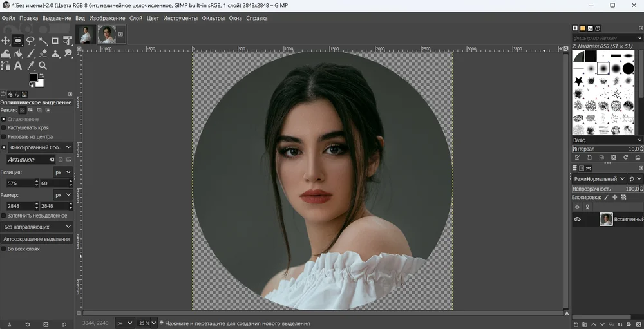Open the Document History tab icon
Screen dimensions: 644x329
point(598,28)
